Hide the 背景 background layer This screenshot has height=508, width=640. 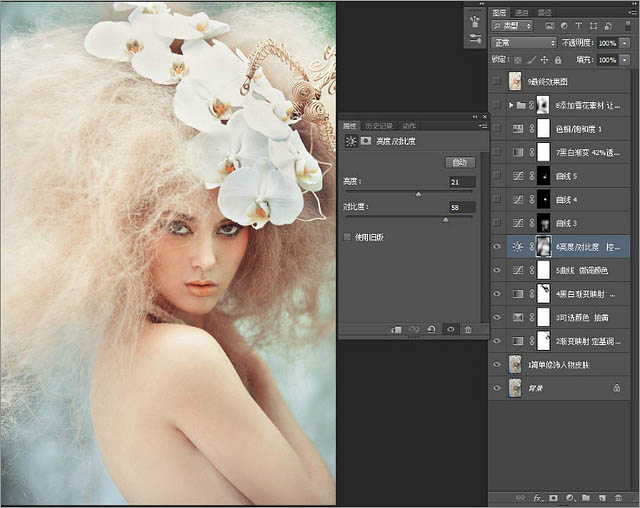(x=498, y=389)
